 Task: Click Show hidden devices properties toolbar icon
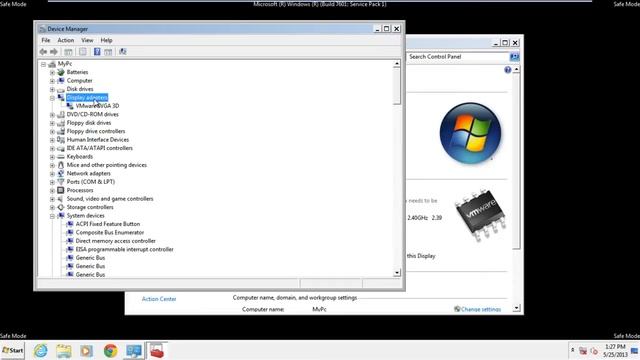83,51
